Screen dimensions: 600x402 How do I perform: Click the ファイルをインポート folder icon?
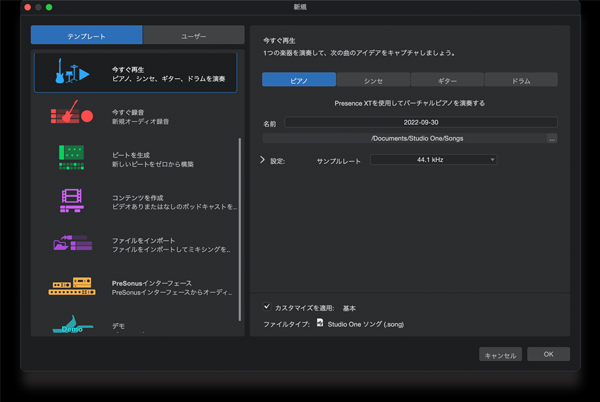tap(72, 243)
